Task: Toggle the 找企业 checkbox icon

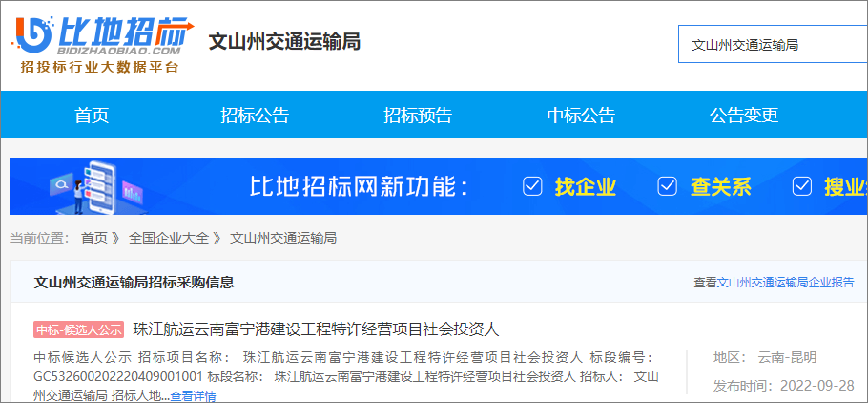Action: coord(532,186)
